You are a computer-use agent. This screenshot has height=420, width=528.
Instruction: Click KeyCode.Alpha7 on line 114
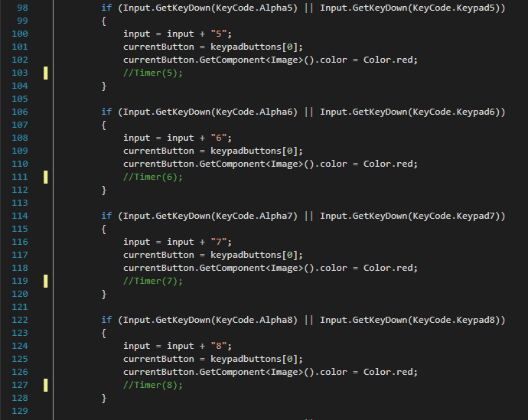(x=254, y=216)
